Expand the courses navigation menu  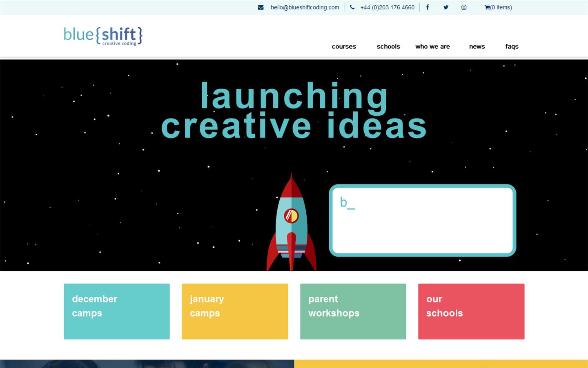344,47
